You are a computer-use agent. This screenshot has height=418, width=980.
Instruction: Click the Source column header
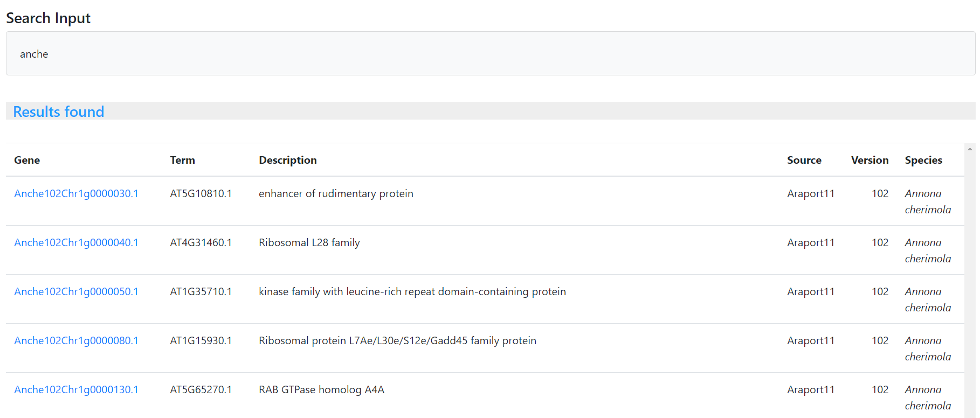(x=804, y=160)
